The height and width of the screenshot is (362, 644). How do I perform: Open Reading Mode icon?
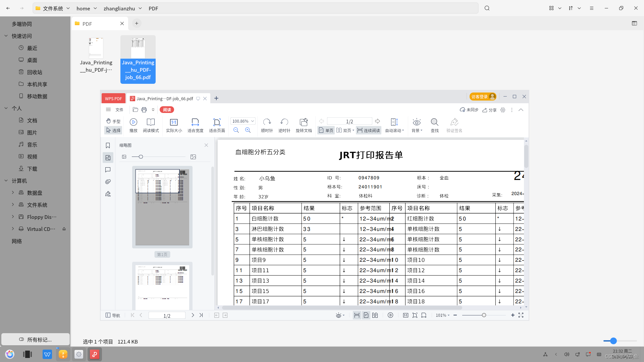pyautogui.click(x=151, y=125)
